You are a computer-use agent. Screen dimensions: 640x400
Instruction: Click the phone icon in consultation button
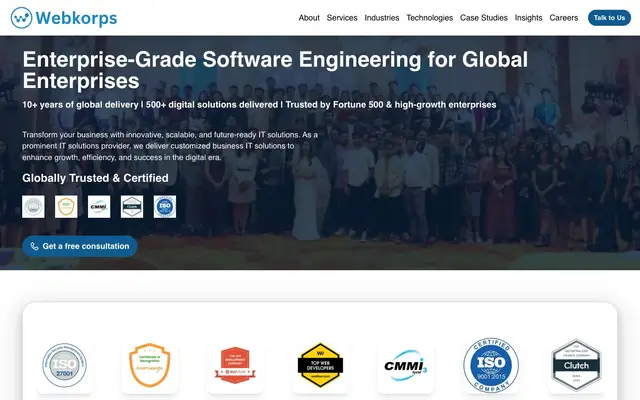tap(35, 247)
